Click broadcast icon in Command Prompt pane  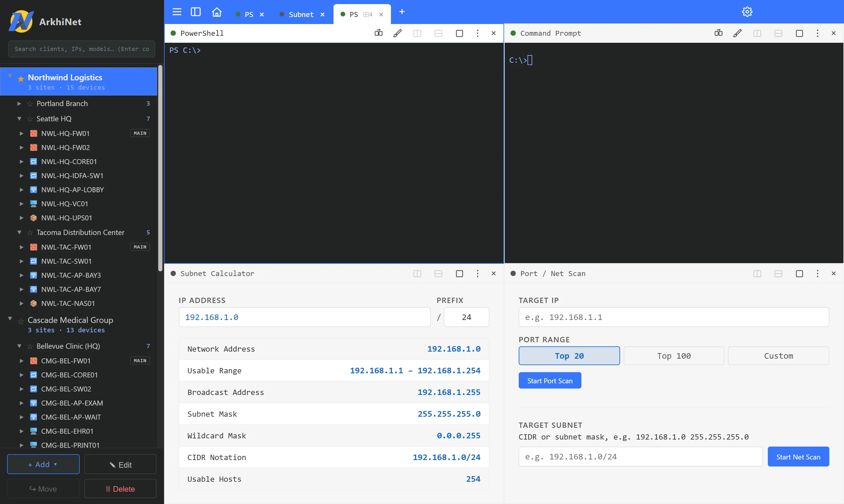(718, 33)
